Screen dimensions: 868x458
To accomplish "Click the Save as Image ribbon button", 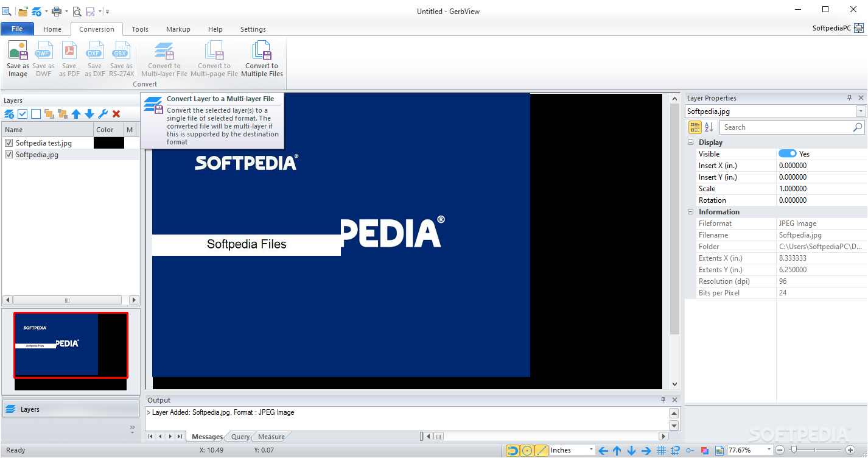I will pos(18,59).
